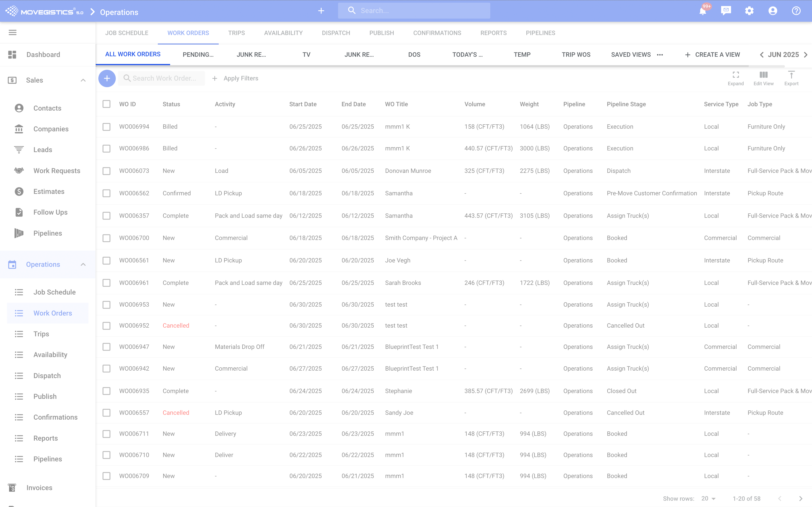Click the Search Work Order field
Viewport: 812px width, 507px height.
tap(164, 78)
